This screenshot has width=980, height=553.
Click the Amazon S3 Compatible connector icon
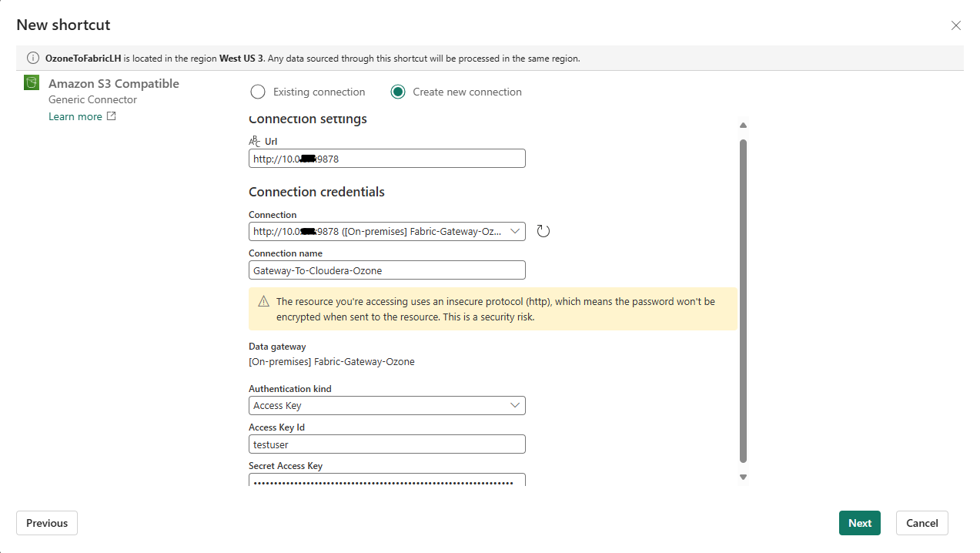[32, 82]
